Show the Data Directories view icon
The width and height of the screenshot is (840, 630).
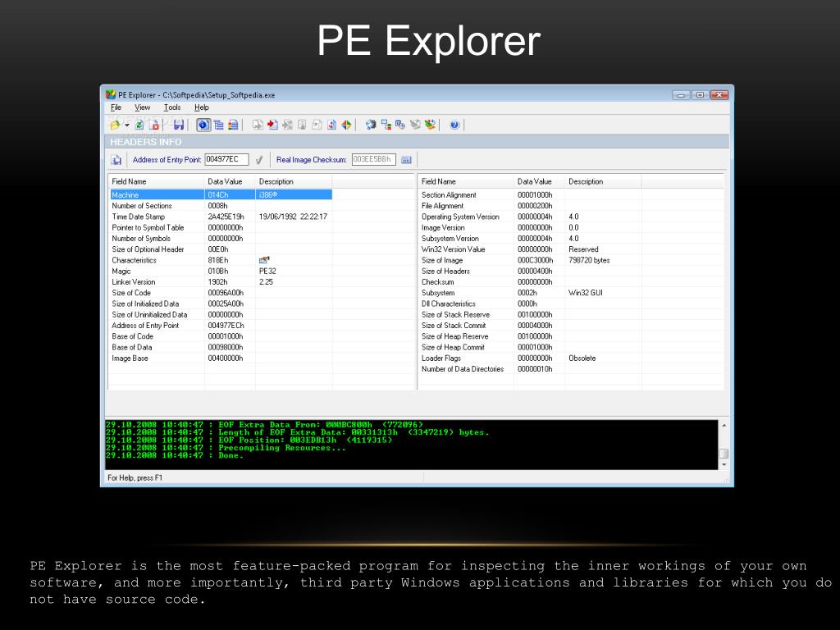coord(218,125)
